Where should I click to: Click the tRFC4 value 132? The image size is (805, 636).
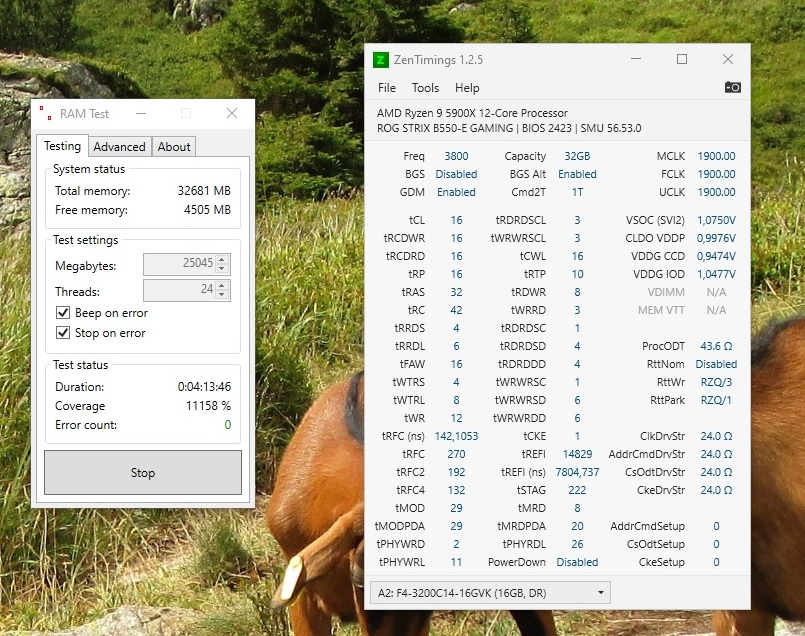[x=456, y=490]
